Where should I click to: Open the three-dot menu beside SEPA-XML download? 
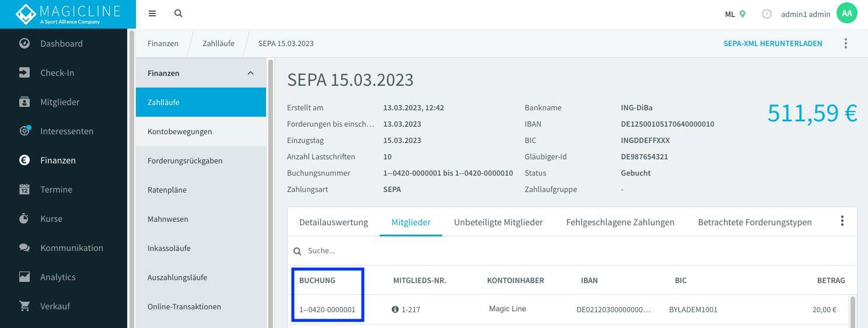tap(846, 43)
